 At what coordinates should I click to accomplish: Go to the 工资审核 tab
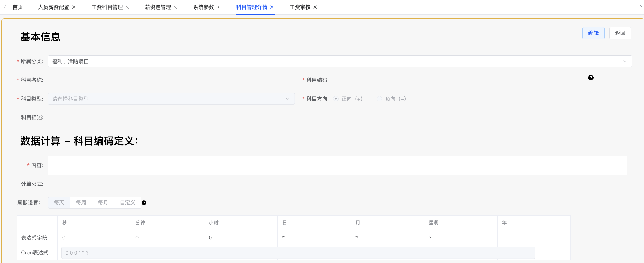pos(300,7)
